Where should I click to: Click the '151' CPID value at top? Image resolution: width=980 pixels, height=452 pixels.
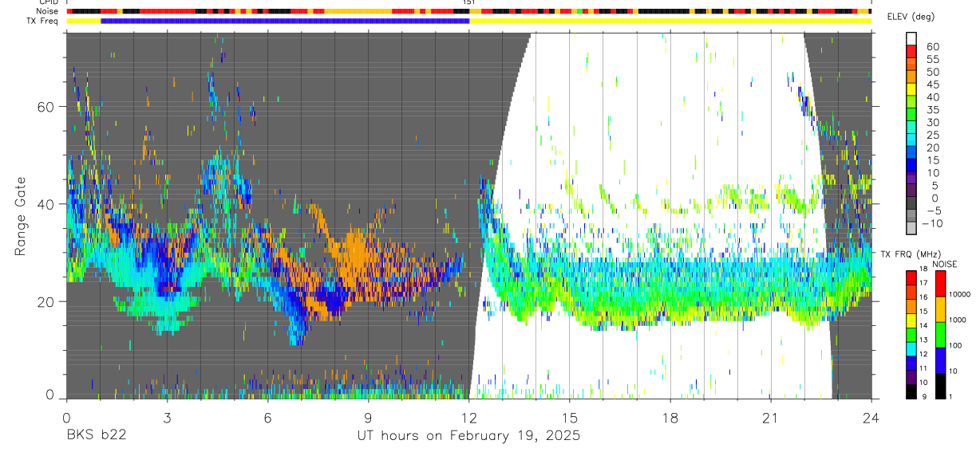coord(469,2)
